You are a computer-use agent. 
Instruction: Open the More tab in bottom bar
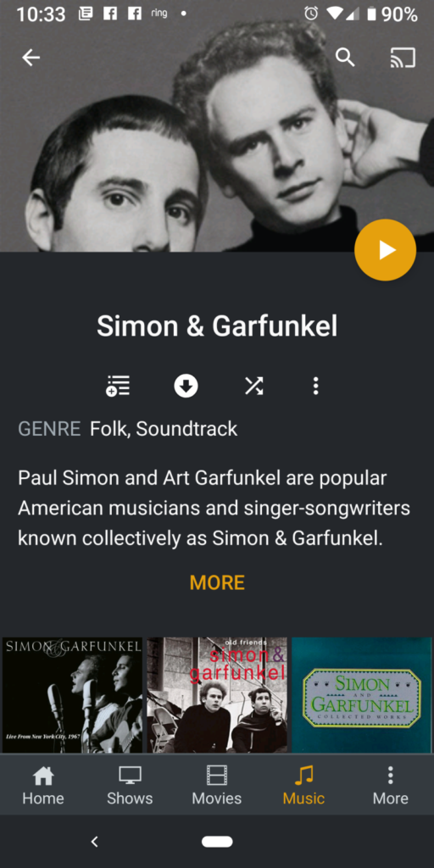[x=390, y=785]
